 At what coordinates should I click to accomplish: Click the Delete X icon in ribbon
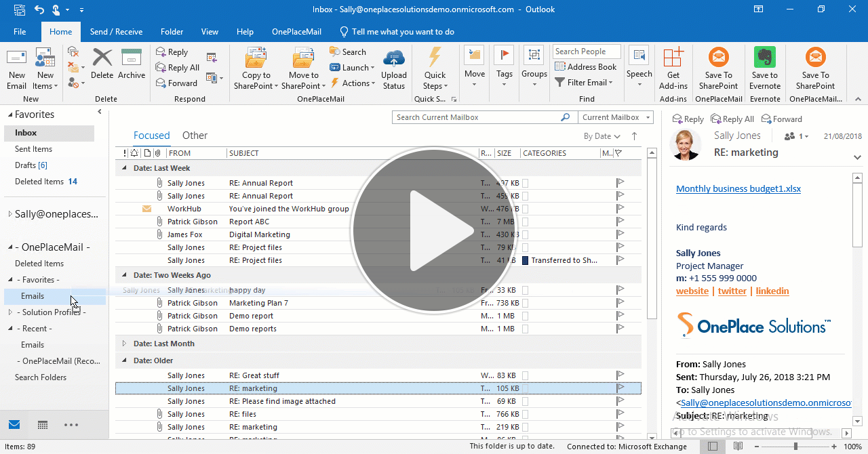[102, 57]
